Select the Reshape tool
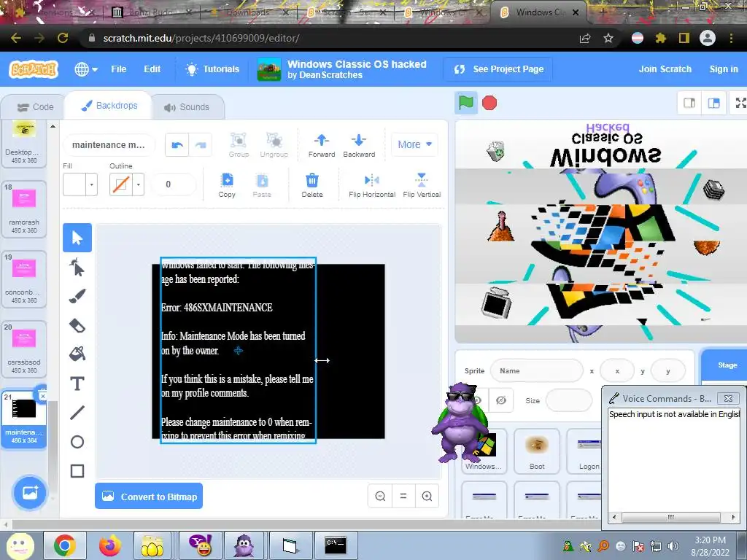Viewport: 747px width, 560px height. (77, 267)
